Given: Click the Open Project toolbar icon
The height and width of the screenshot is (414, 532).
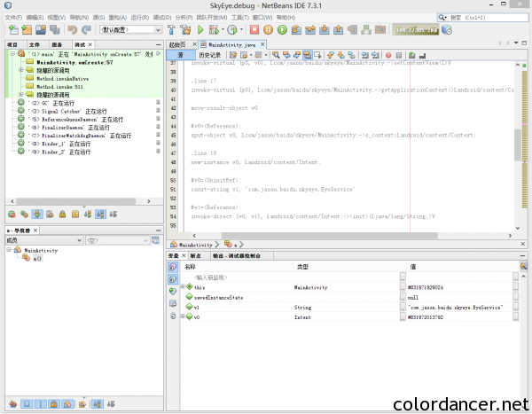Looking at the screenshot, I should [x=41, y=30].
